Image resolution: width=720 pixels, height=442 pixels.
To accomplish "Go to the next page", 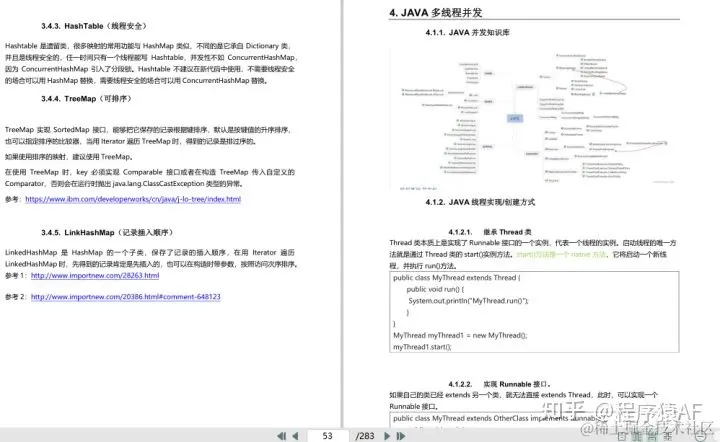I will [387, 436].
